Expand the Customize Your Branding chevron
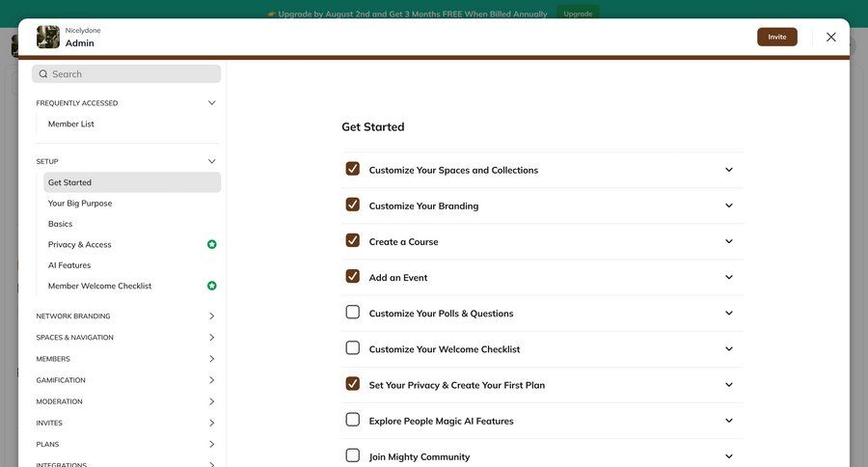868x467 pixels. click(729, 206)
